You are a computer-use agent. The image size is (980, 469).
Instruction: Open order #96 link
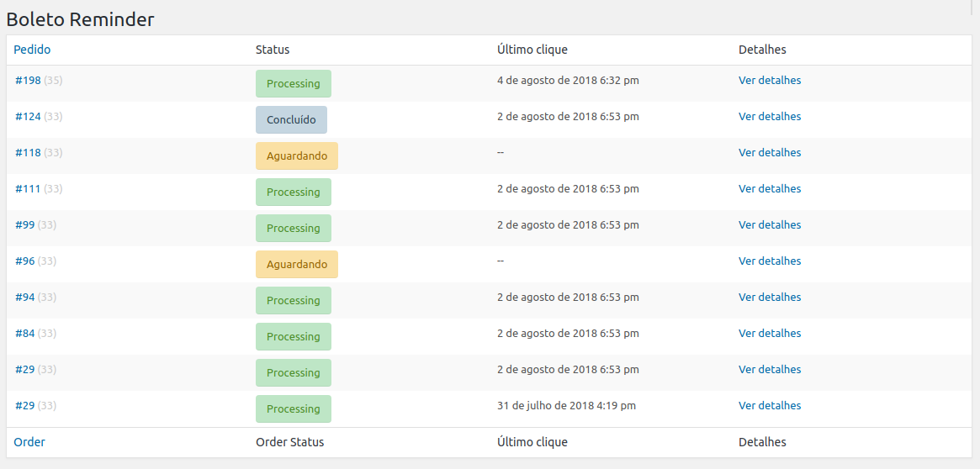pos(24,261)
